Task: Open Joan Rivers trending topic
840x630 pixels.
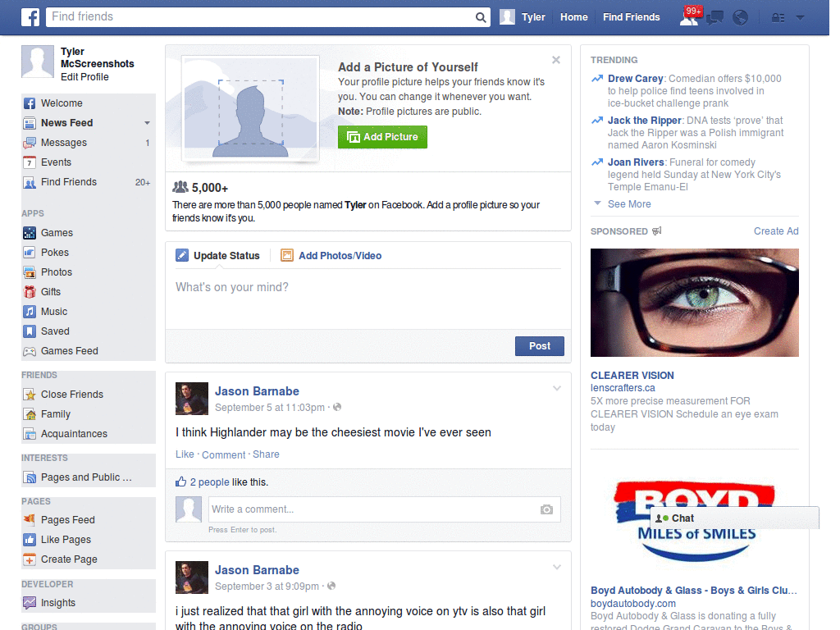Action: point(636,162)
